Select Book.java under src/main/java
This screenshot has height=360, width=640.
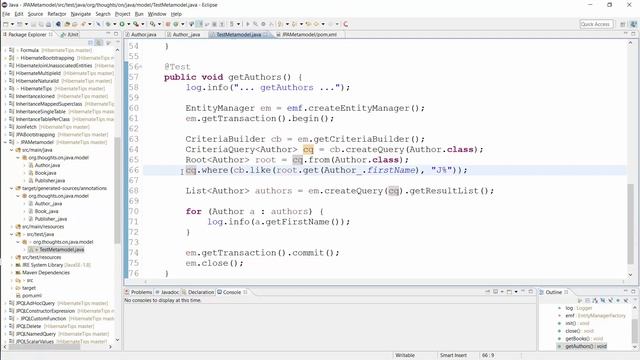tap(46, 173)
